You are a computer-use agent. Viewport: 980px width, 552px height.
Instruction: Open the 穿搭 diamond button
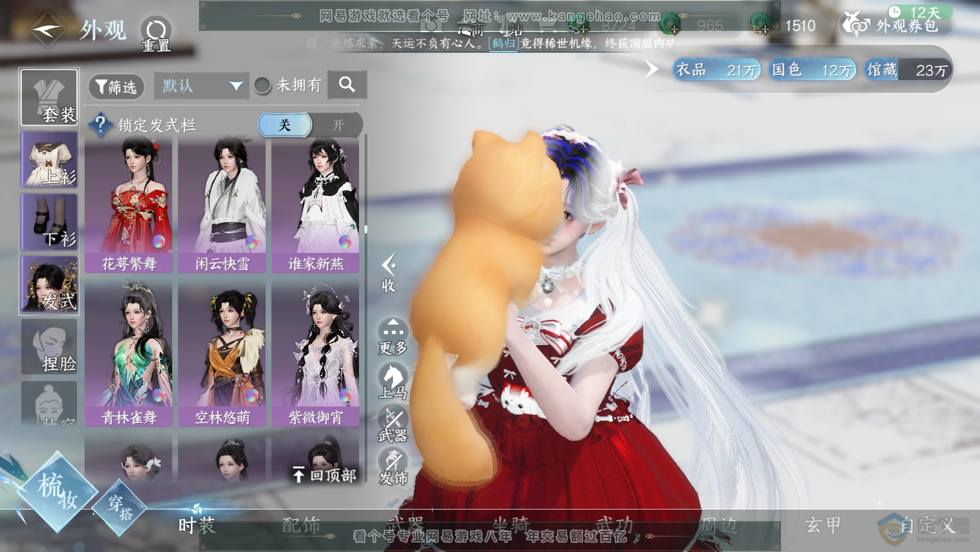[x=120, y=507]
